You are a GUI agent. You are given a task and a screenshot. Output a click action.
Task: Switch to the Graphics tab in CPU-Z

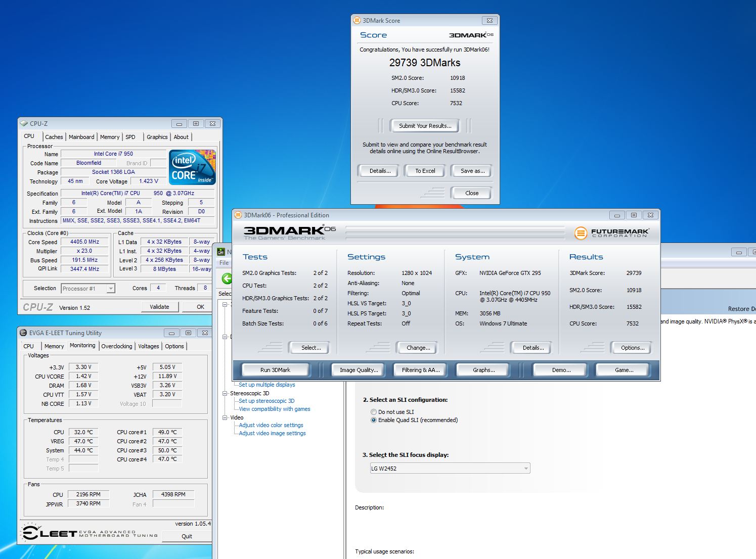point(157,137)
